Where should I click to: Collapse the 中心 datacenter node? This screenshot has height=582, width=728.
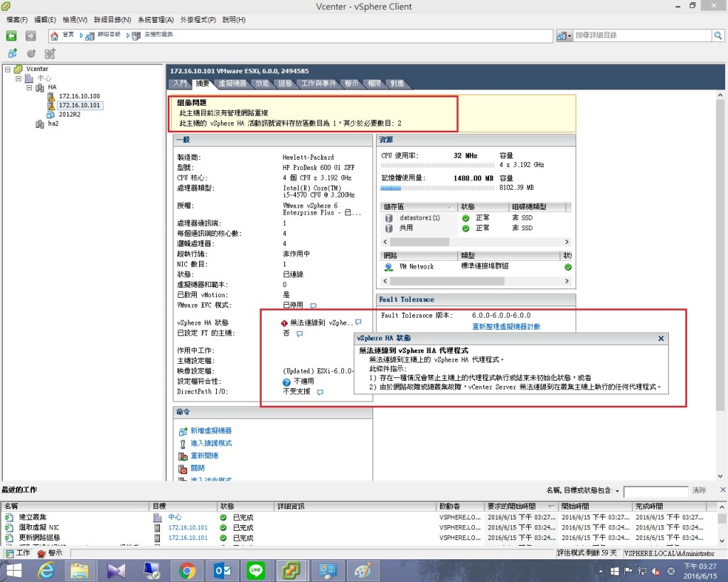[x=18, y=78]
